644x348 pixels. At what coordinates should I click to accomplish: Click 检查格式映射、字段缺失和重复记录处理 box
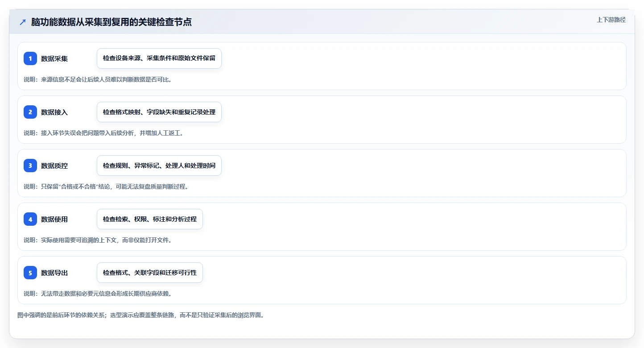point(159,112)
